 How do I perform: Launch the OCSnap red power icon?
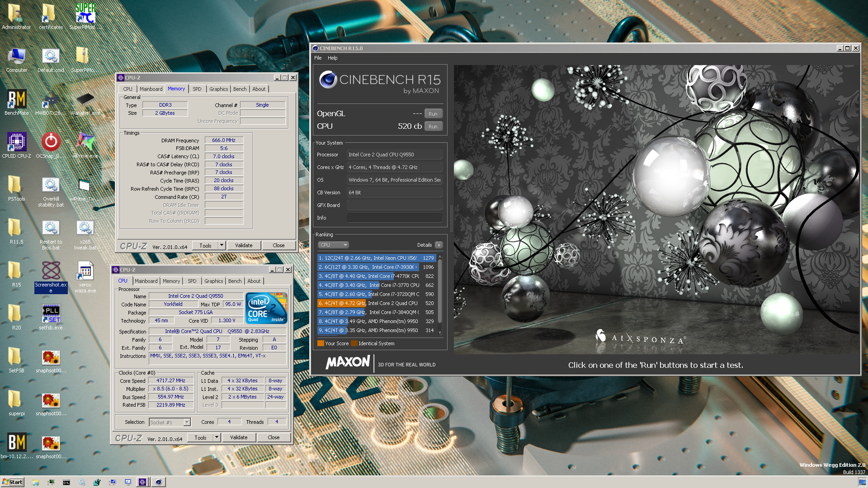click(x=51, y=145)
